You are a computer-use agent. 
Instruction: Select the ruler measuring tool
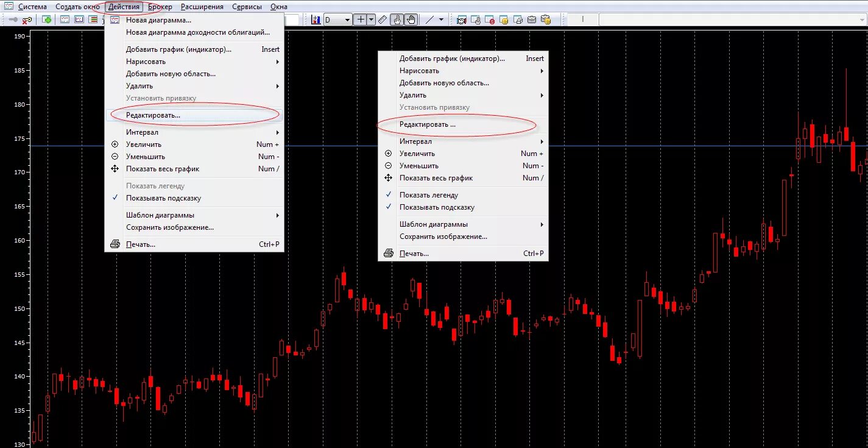(x=383, y=20)
